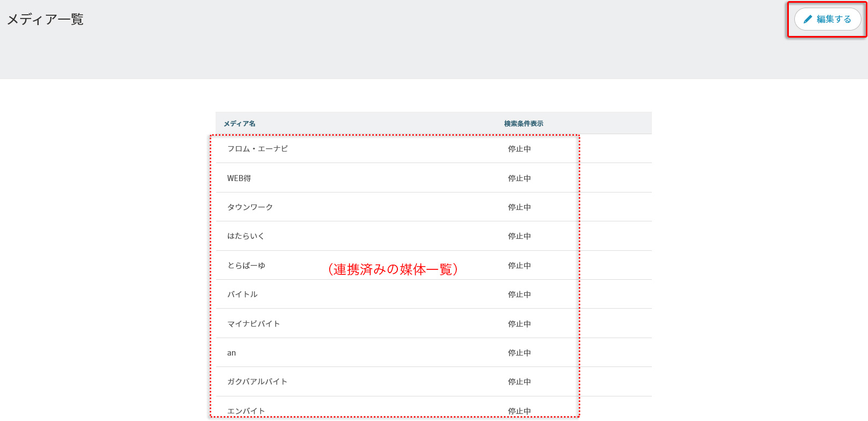Click 停止中 status in ガクバアルバイト row
The height and width of the screenshot is (421, 868).
519,382
